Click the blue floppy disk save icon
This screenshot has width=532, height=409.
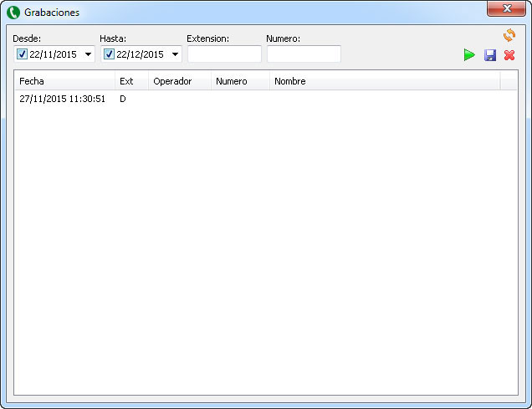(x=490, y=55)
